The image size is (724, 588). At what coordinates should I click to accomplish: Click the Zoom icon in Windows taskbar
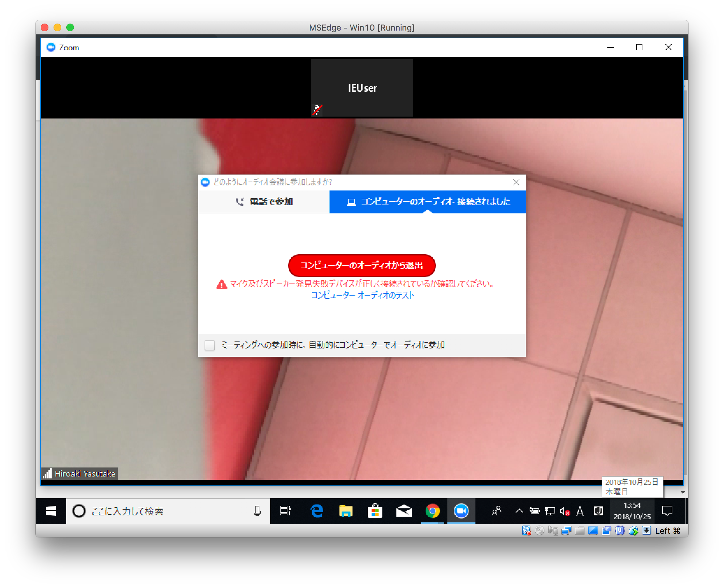tap(461, 511)
